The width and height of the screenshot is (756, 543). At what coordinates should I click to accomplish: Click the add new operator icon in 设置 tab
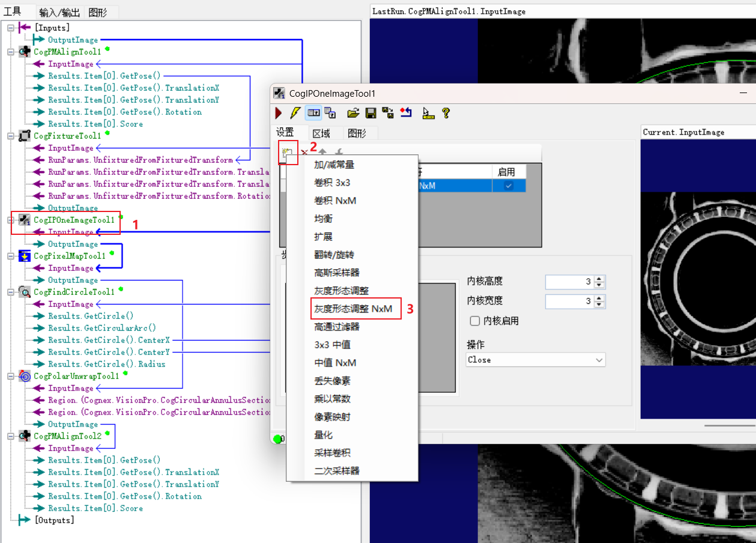click(288, 153)
